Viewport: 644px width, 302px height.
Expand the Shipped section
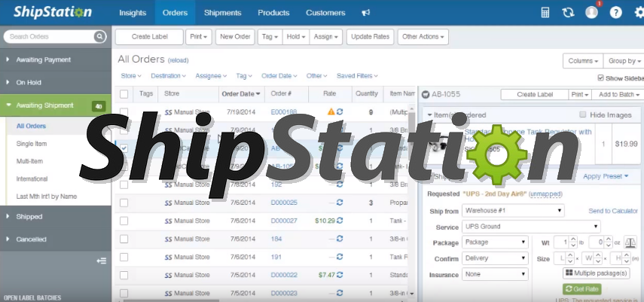tap(56, 217)
